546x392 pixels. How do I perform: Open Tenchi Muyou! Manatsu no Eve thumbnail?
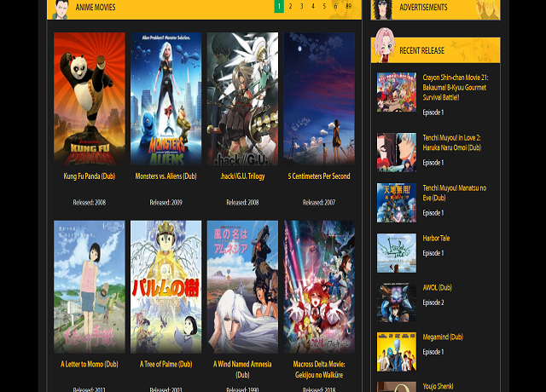(397, 203)
